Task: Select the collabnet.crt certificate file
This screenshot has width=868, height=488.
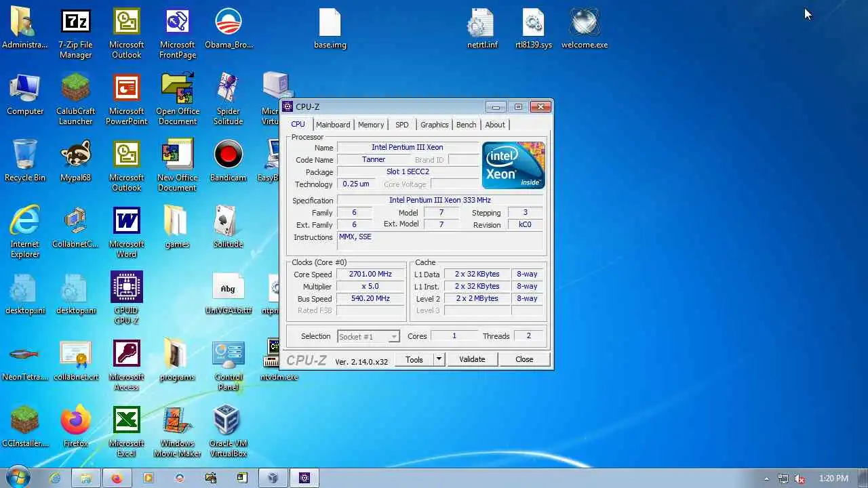Action: (x=75, y=361)
